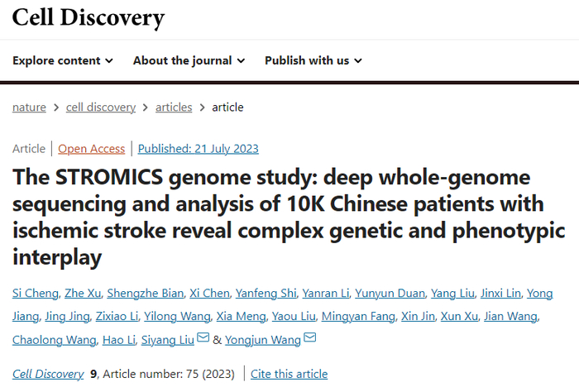Open the cell discovery breadcrumb
579x392 pixels.
click(x=100, y=108)
